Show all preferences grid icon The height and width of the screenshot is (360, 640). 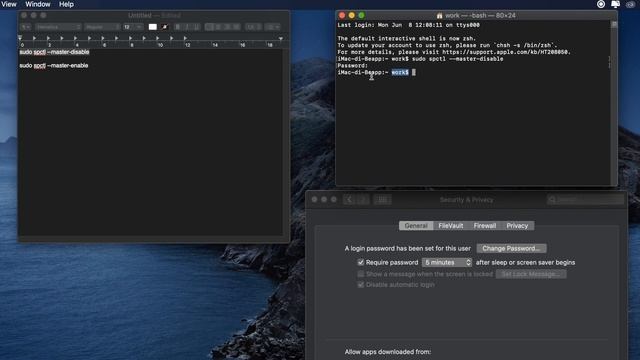click(x=382, y=200)
